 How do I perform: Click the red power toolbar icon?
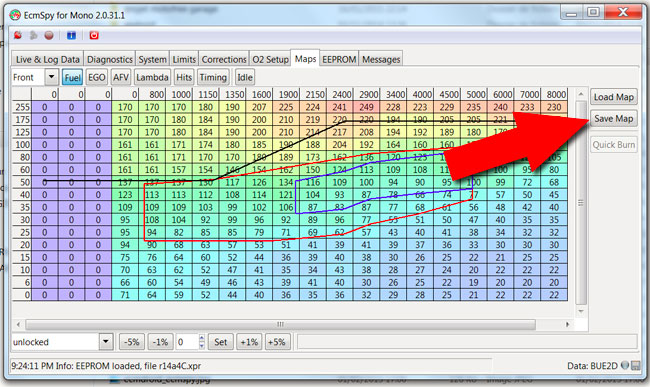[94, 36]
